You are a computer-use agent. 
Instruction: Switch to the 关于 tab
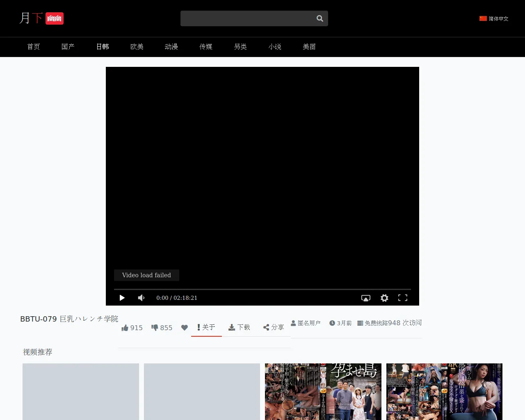(x=206, y=327)
